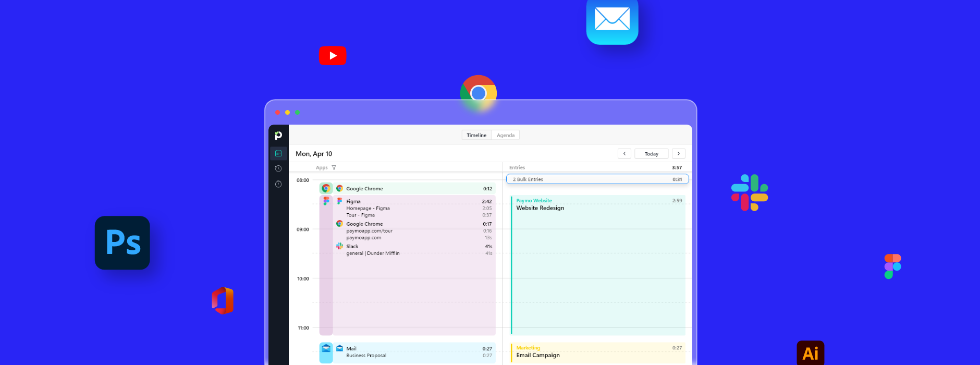Expand the 2 Bulk Entries row
The image size is (980, 365).
tap(597, 179)
